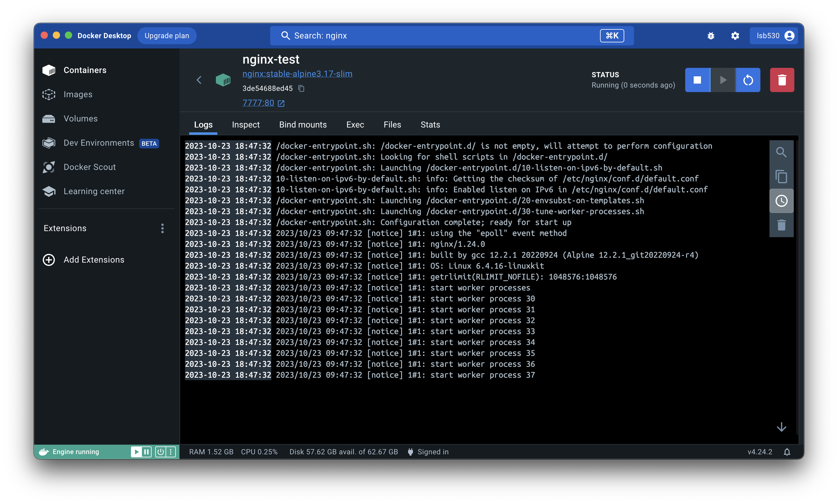Screen dimensions: 838x504
Task: Pause the Docker engine
Action: (x=146, y=452)
